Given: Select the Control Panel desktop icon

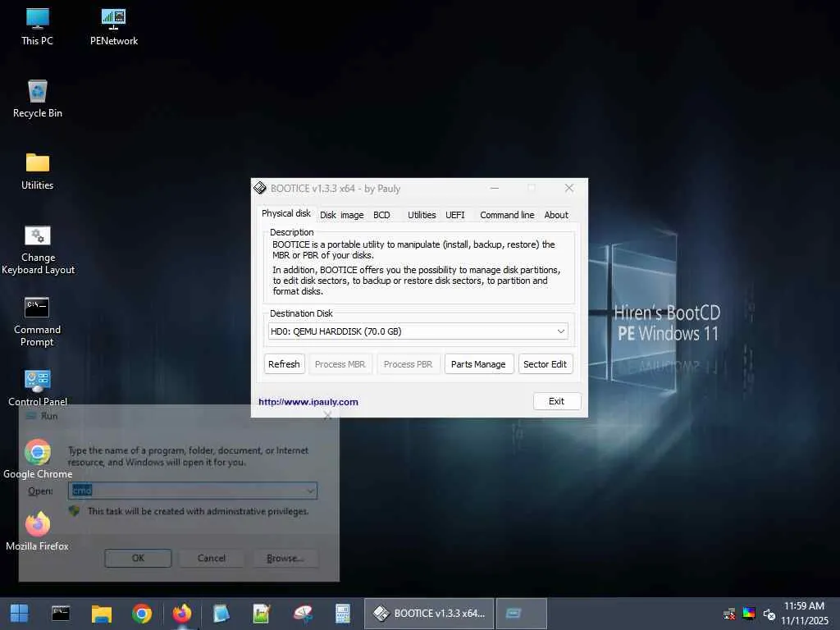Looking at the screenshot, I should [x=38, y=388].
